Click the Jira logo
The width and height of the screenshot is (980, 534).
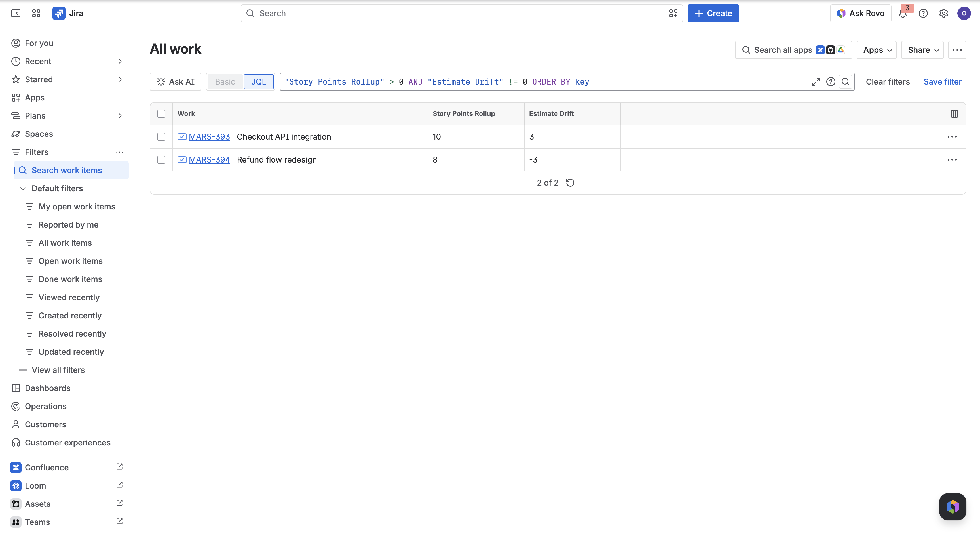[x=68, y=13]
